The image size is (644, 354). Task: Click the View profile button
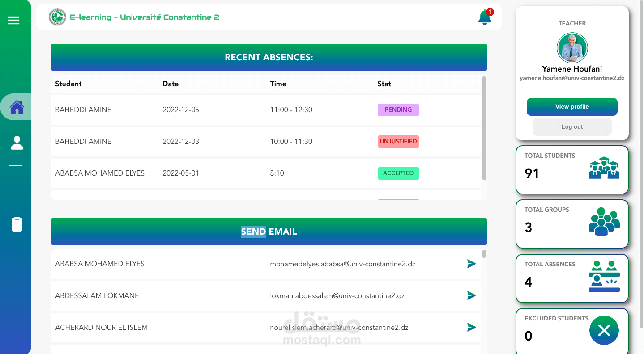[572, 107]
